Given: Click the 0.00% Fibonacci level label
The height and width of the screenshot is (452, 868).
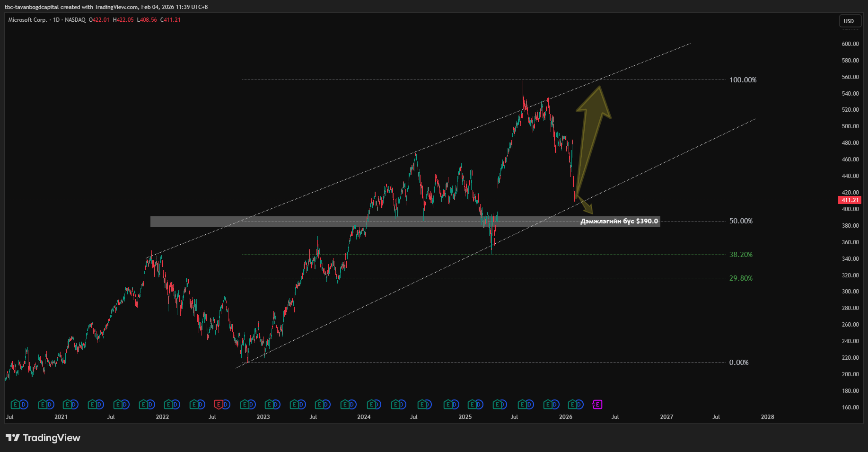Looking at the screenshot, I should click(x=739, y=363).
